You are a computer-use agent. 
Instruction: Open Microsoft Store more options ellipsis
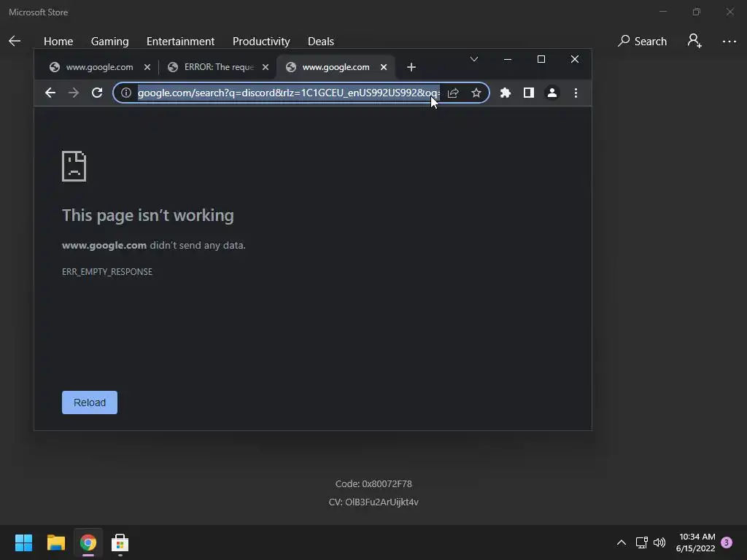tap(729, 42)
